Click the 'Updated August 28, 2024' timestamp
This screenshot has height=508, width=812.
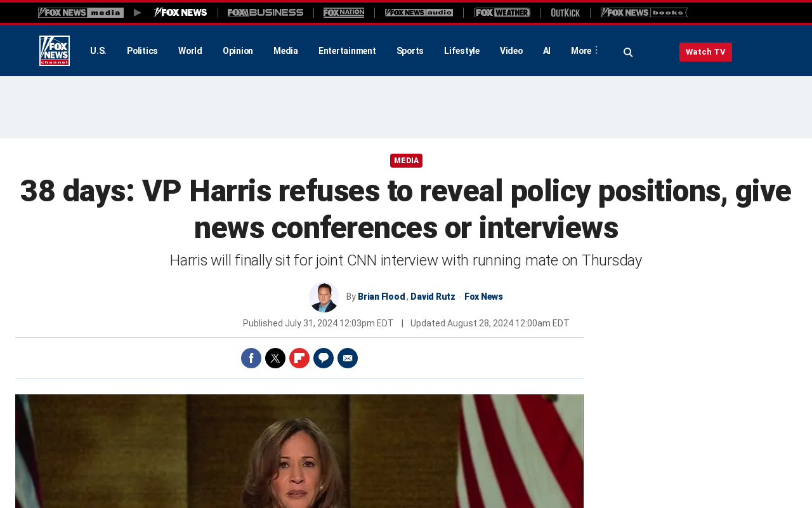click(x=490, y=323)
